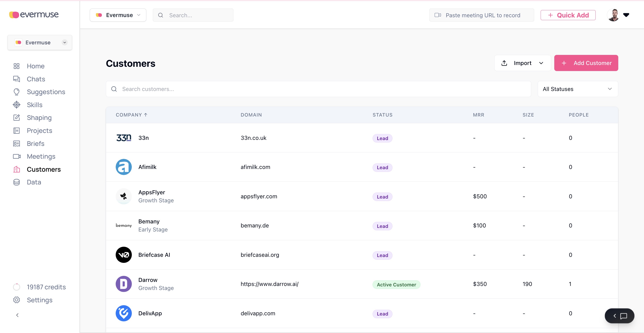Click the Add Customer button
The width and height of the screenshot is (644, 333).
586,63
